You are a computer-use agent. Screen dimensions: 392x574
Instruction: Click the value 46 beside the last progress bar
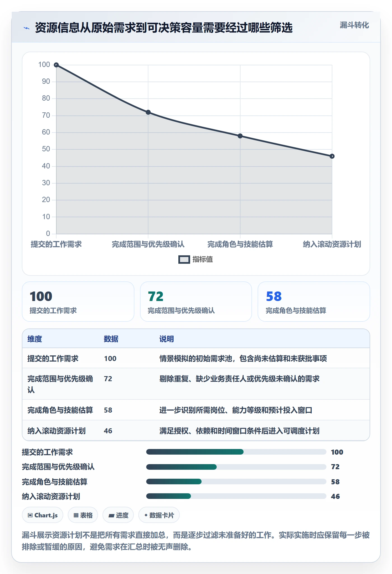click(x=335, y=496)
